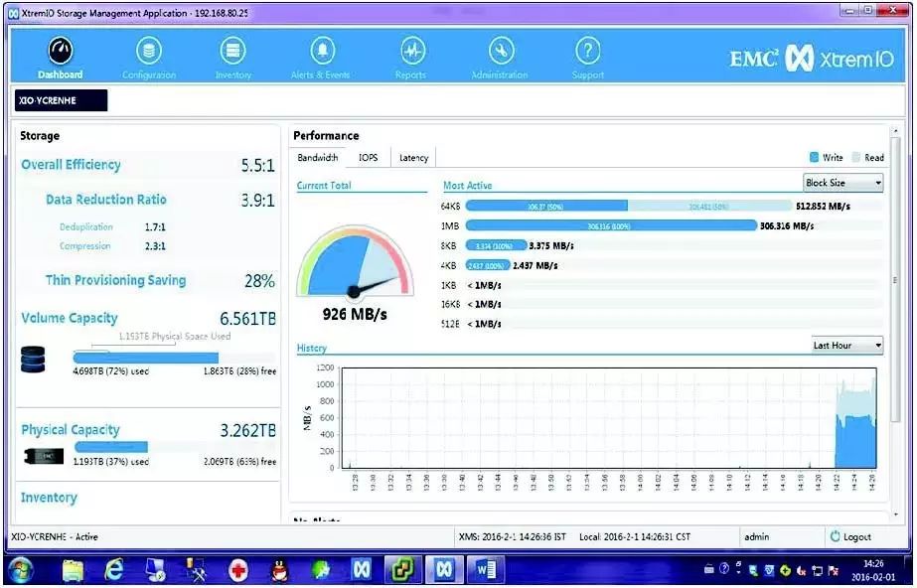The height and width of the screenshot is (588, 917).
Task: Click the 4KB bandwidth bar
Action: (488, 265)
